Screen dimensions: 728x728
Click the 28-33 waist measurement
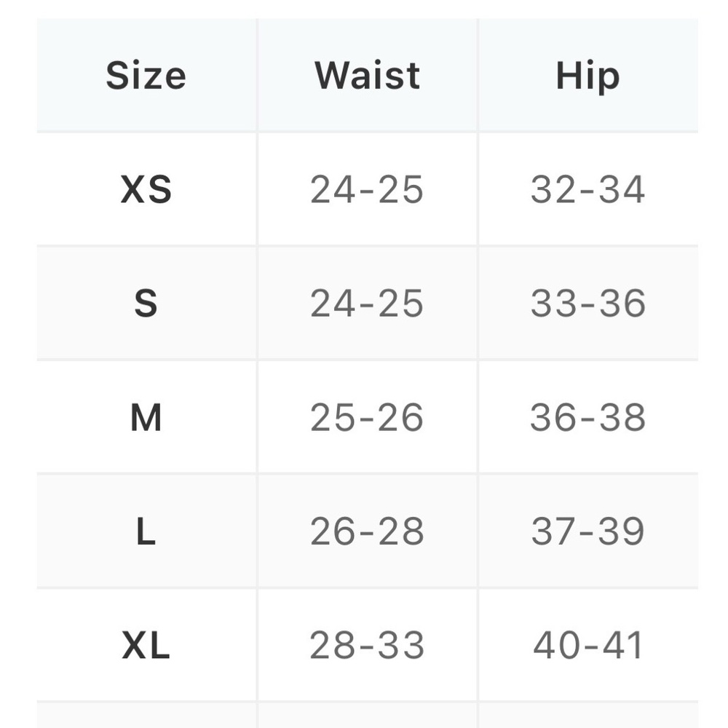367,646
